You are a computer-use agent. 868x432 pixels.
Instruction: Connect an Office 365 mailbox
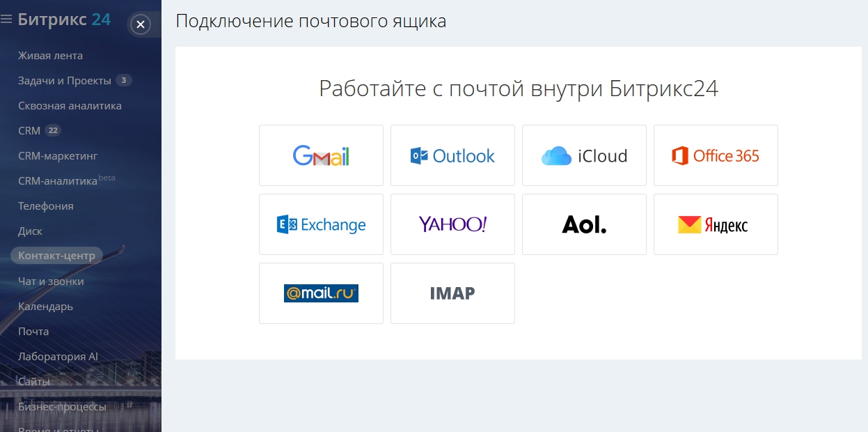[716, 155]
